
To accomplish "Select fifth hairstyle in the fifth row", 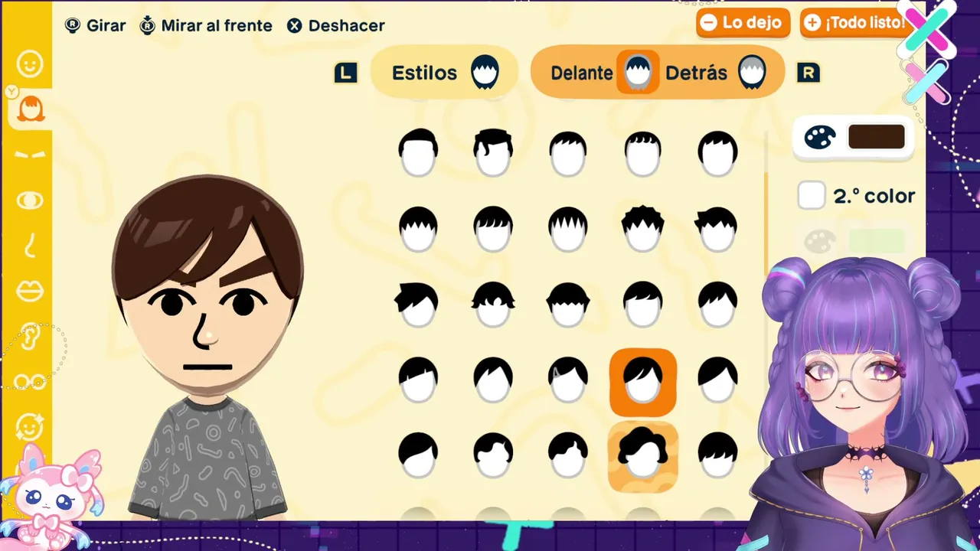I will (x=718, y=456).
